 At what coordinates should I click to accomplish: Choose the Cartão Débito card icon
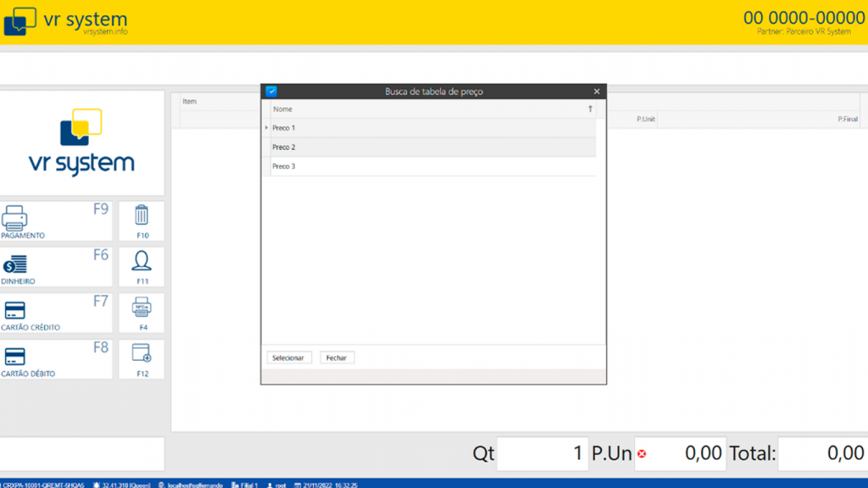pos(14,357)
